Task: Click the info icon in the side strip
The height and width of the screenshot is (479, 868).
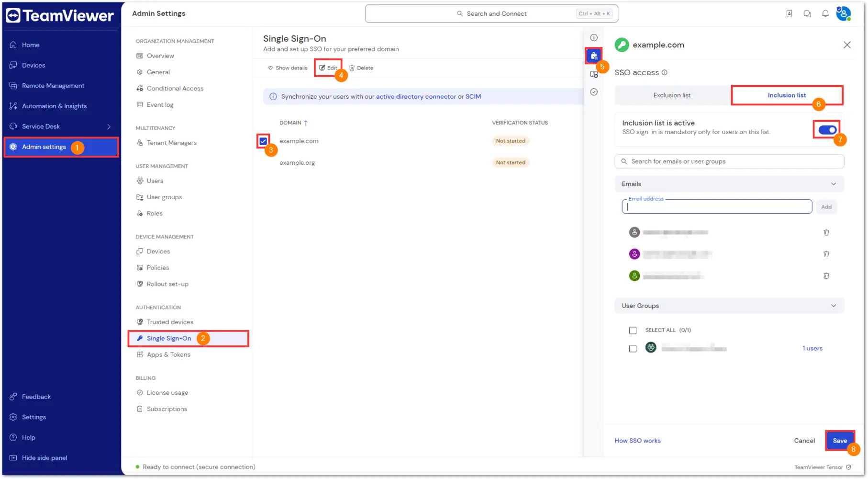Action: coord(594,37)
